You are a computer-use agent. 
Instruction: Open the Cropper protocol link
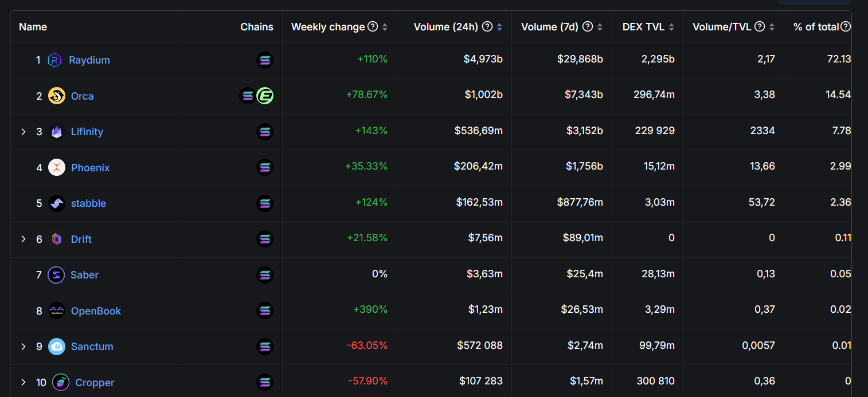click(95, 383)
